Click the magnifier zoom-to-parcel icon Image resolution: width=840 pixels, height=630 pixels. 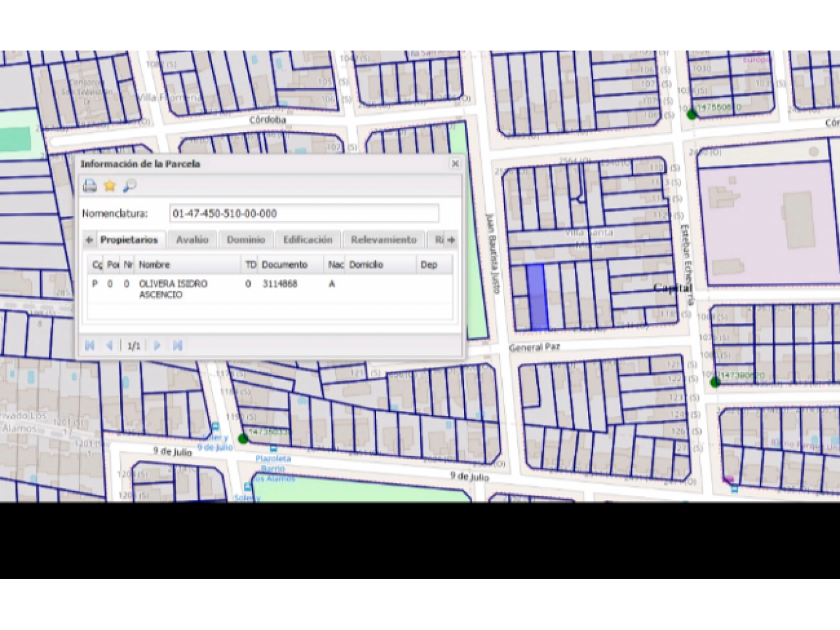129,186
